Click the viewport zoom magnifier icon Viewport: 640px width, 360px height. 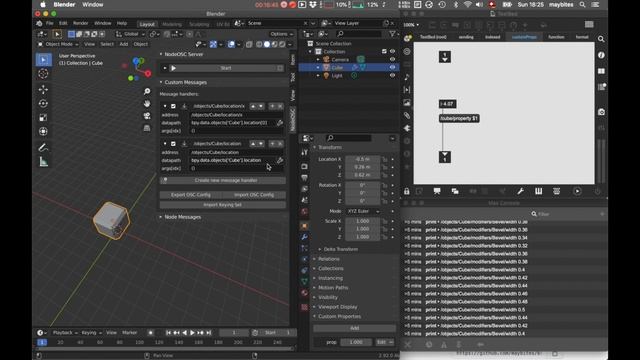(x=147, y=91)
